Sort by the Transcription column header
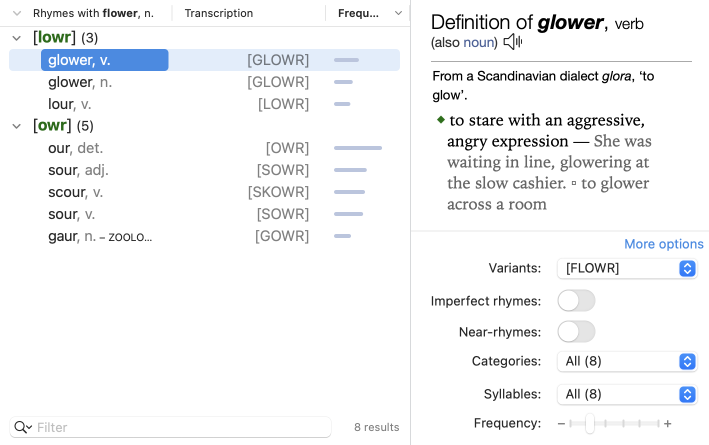Image resolution: width=709 pixels, height=445 pixels. 219,14
